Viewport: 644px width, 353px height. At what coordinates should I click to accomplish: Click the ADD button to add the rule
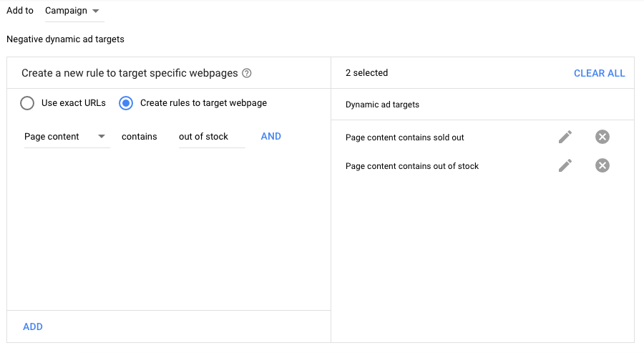click(x=33, y=327)
